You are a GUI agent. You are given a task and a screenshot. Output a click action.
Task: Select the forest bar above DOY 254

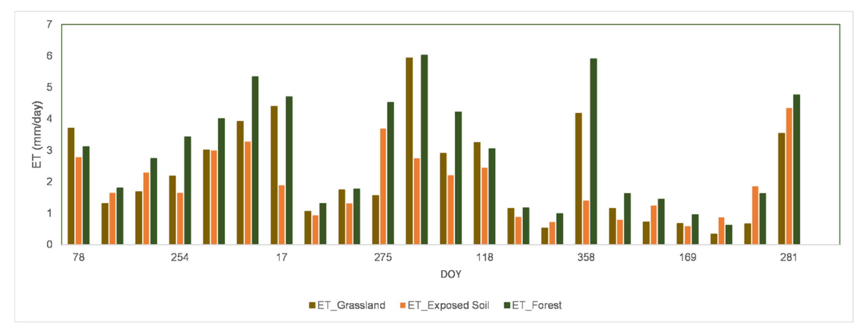tap(187, 190)
